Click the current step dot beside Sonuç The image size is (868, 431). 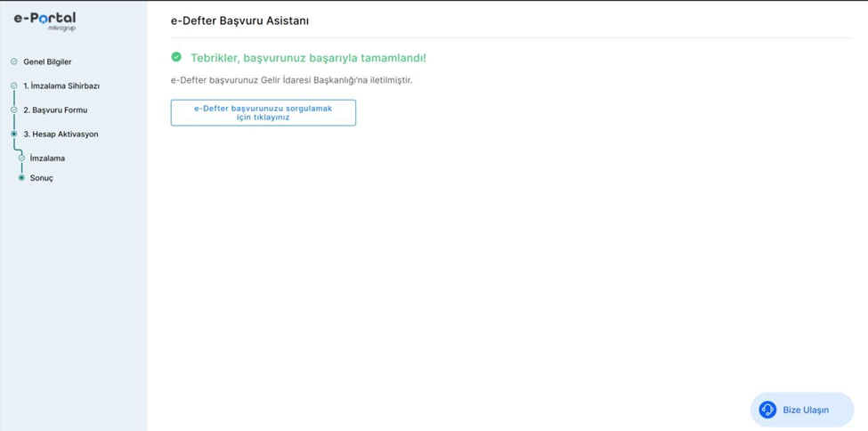21,178
